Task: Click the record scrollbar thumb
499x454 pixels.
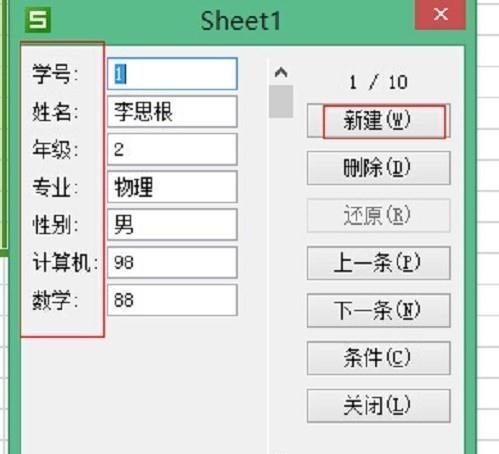Action: (281, 102)
